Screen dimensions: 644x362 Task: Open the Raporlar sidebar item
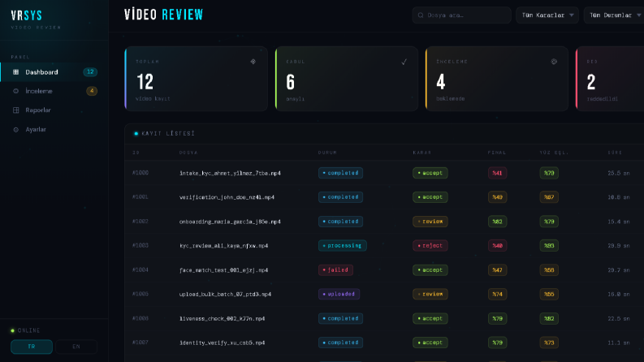[x=54, y=110]
